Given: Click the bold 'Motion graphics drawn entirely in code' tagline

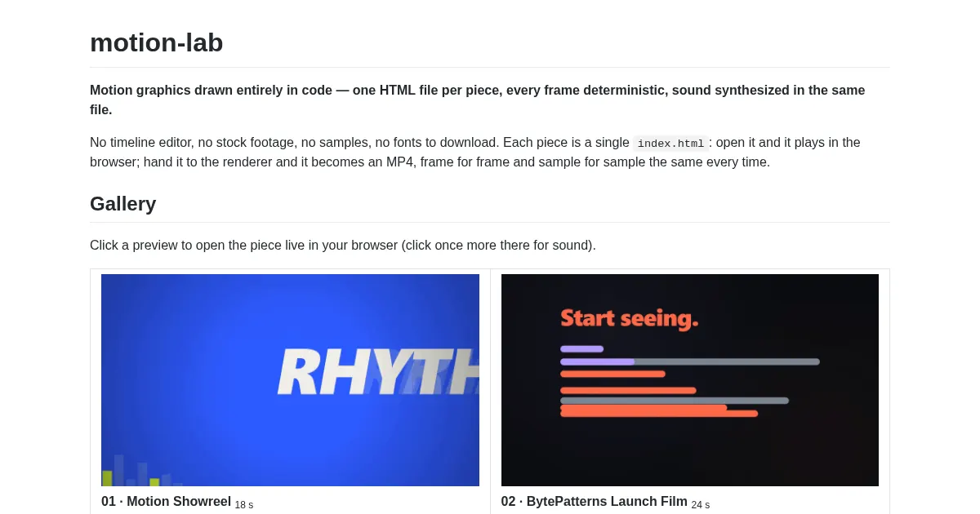Looking at the screenshot, I should pyautogui.click(x=478, y=100).
